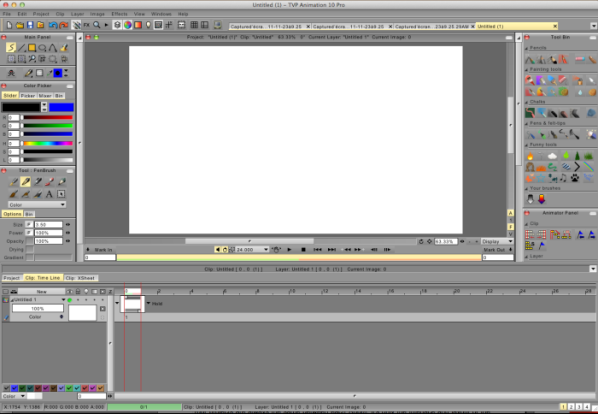Toggle the Size pressure P box
This screenshot has width=598, height=414.
pyautogui.click(x=29, y=225)
